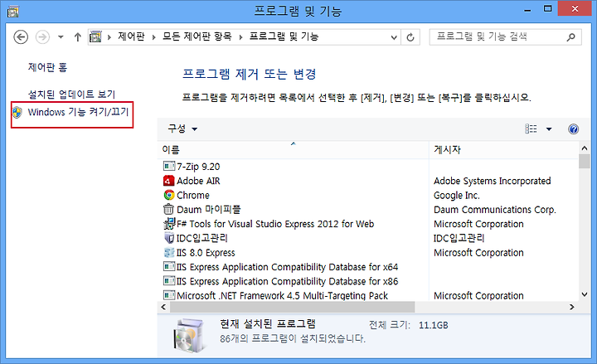This screenshot has width=597, height=364.
Task: Click the horizontal scrollbar left arrow
Action: [x=163, y=307]
